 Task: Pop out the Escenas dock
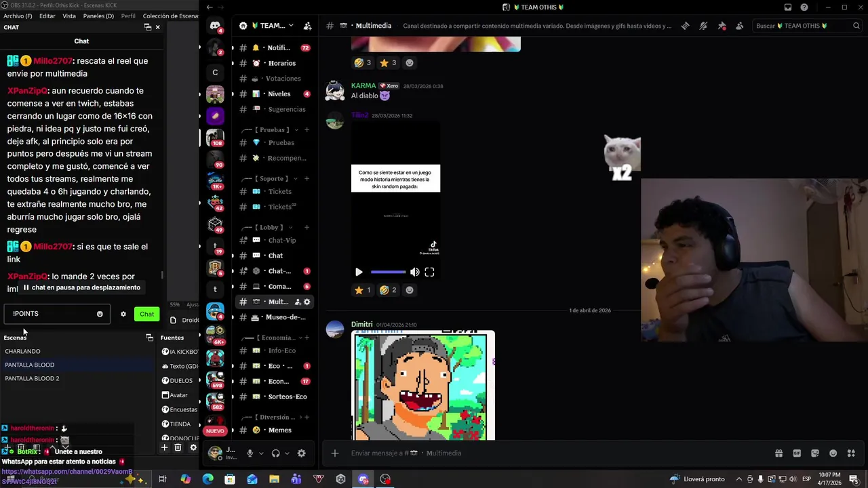(149, 338)
